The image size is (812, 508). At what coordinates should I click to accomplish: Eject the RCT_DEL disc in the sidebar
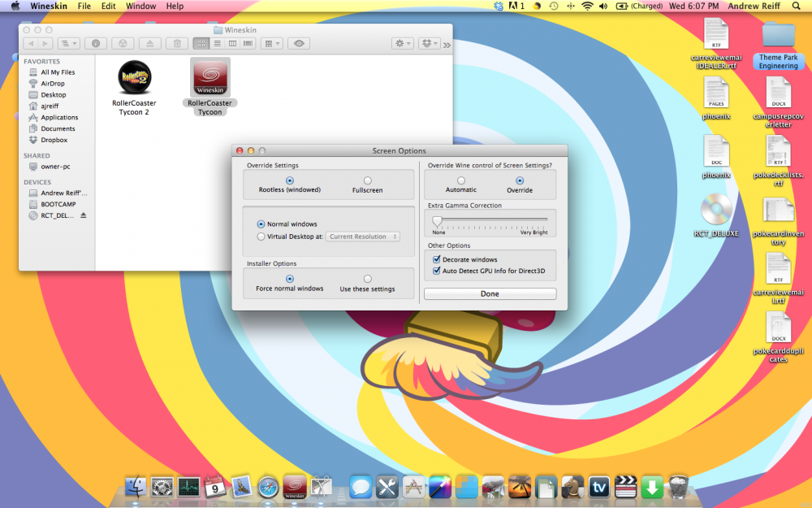[83, 215]
